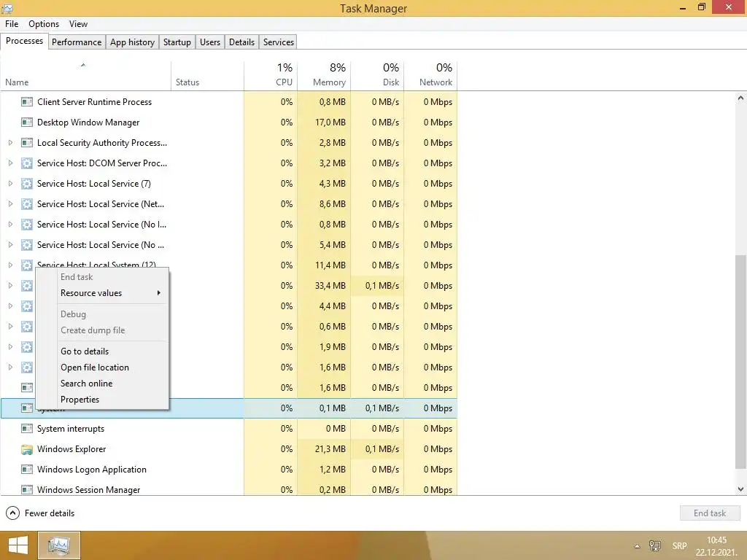The image size is (747, 560).
Task: Open the File menu
Action: [12, 24]
